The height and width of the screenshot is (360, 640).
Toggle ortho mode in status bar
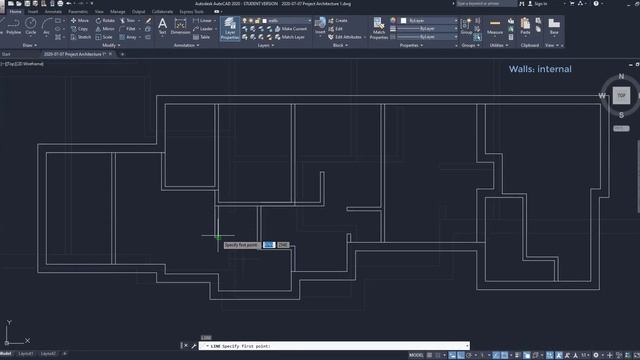coord(461,356)
